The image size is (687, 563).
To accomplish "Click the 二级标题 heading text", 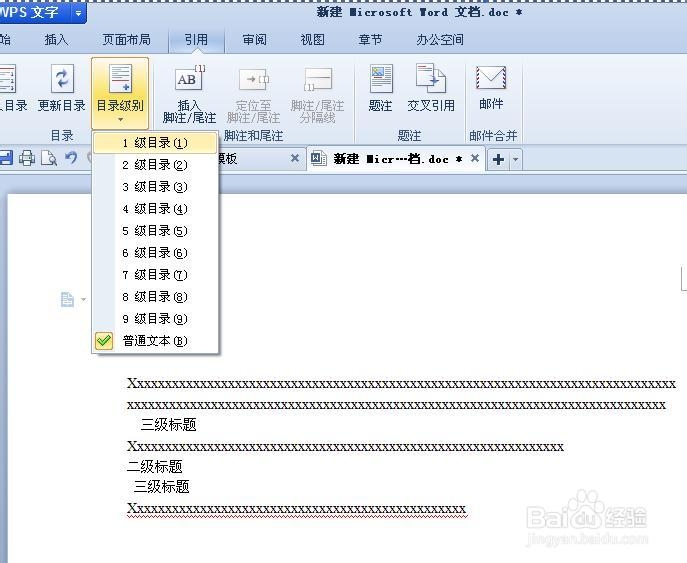I will click(155, 466).
